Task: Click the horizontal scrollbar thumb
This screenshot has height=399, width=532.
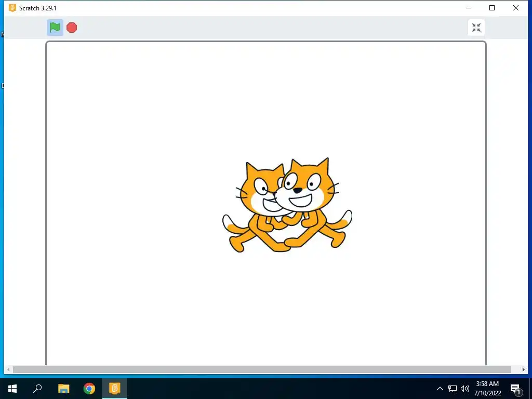Action: pos(262,369)
